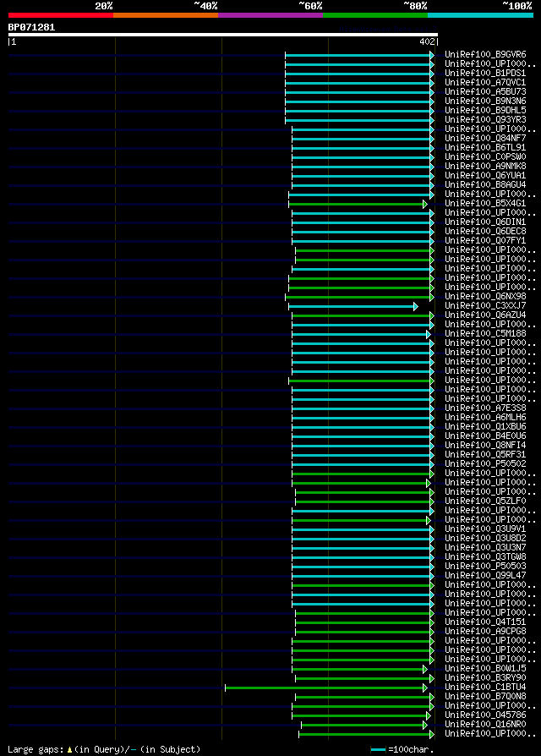
Task: Select hit label UniRef100_A7QVC1
Action: point(485,82)
